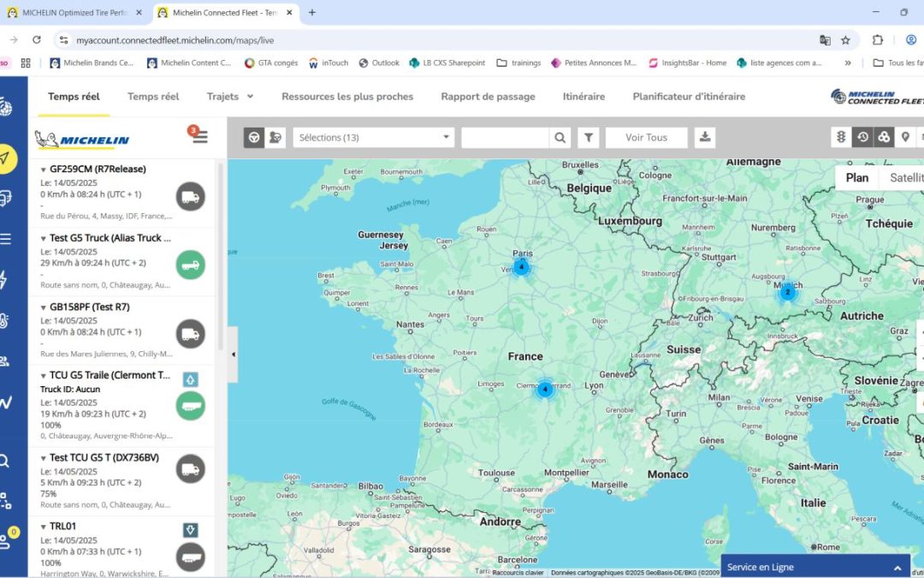
Task: Open the hamburger menu with 3 badge
Action: 198,135
